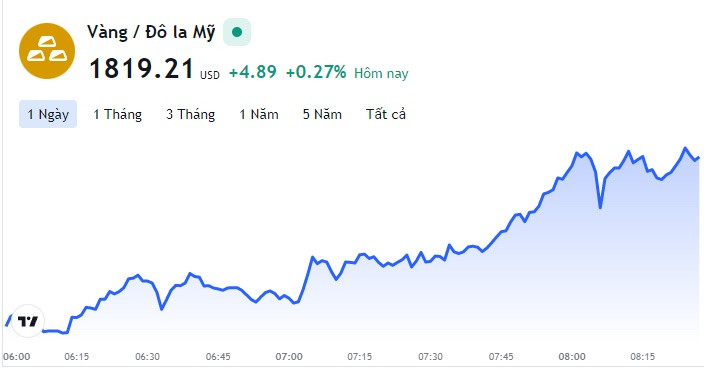Switch to the 3 Tháng range

tap(191, 114)
